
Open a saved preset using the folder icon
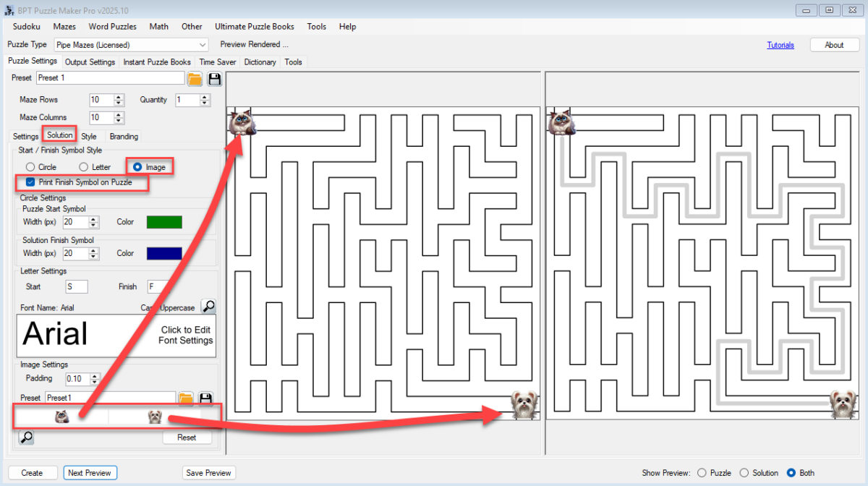tap(194, 78)
